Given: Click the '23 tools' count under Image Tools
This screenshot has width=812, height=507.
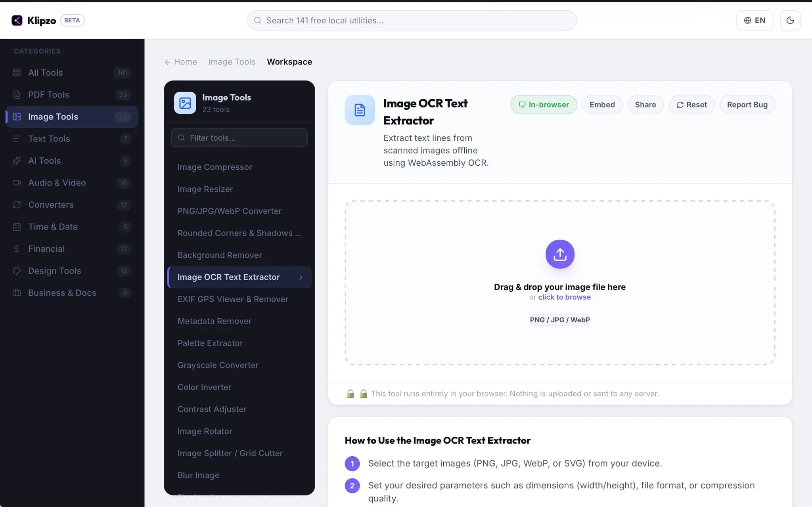Looking at the screenshot, I should point(216,110).
